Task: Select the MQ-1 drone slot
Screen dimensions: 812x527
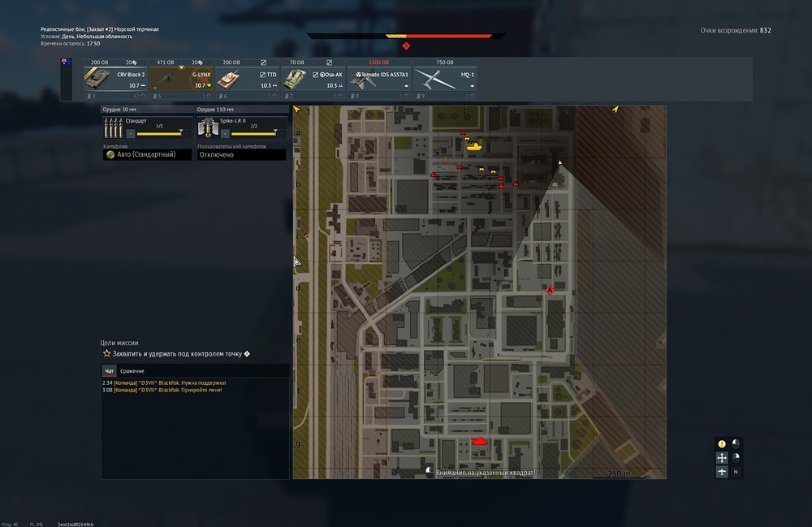Action: tap(444, 78)
